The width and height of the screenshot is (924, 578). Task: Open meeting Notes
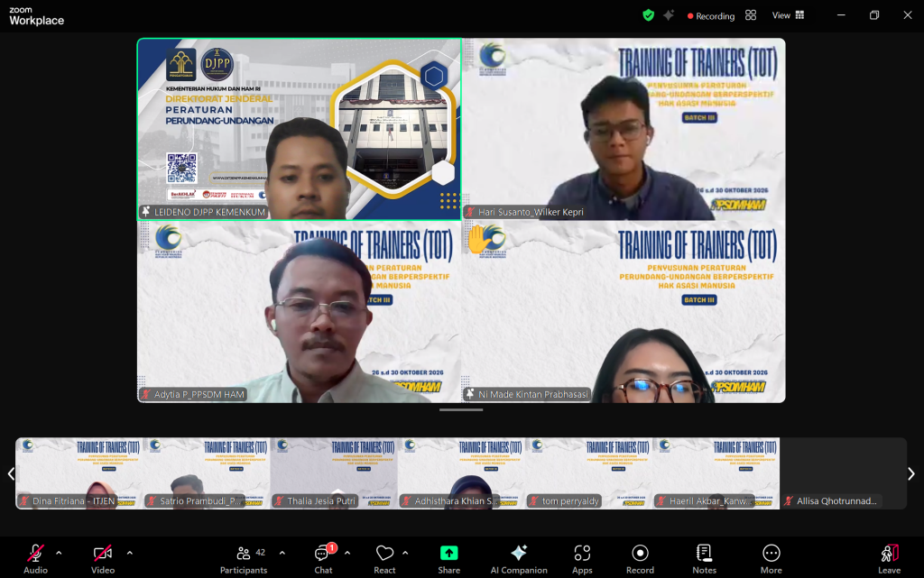[704, 558]
